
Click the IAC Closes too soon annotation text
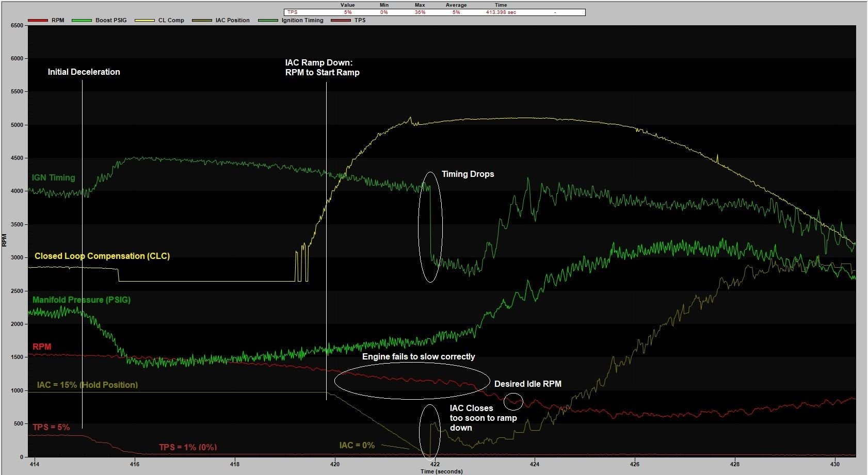[x=483, y=418]
